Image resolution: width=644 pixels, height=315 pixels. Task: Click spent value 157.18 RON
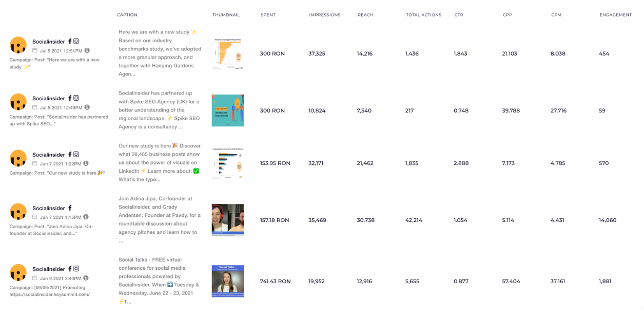275,220
